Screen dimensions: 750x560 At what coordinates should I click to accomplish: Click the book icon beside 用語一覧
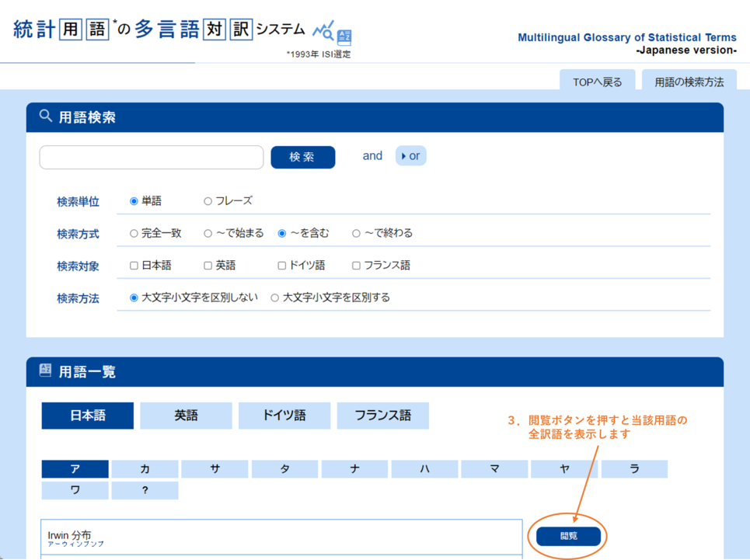(46, 370)
